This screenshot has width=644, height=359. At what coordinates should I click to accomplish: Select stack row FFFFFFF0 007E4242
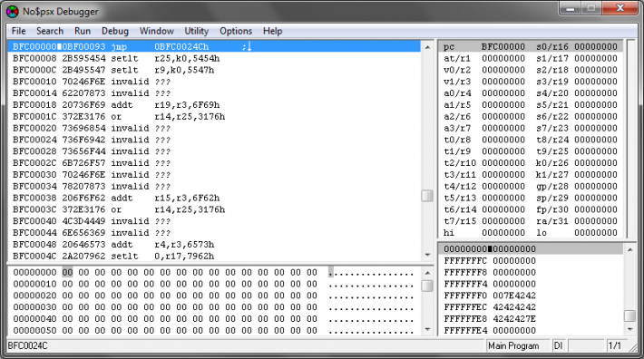click(x=531, y=296)
